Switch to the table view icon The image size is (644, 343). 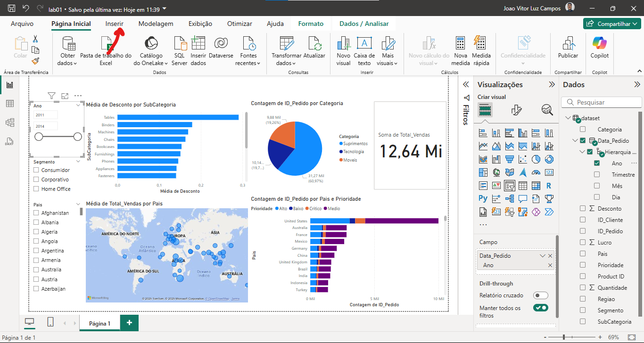9,104
